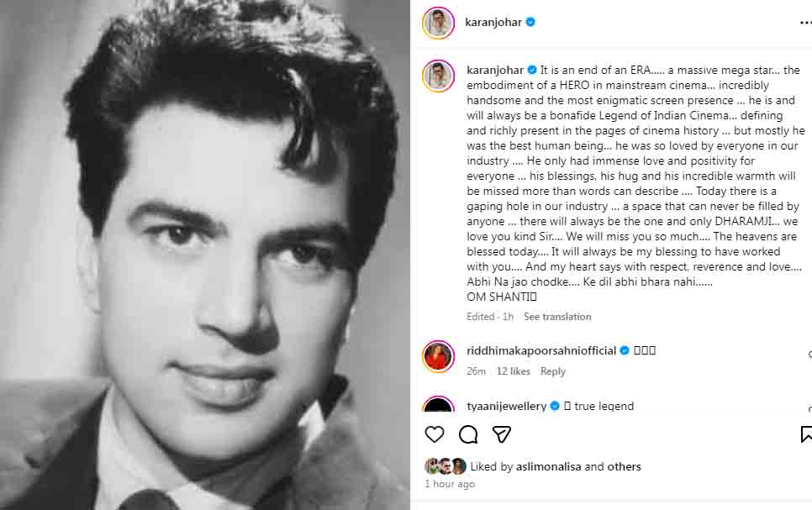Click karanjohar's profile picture in the header
The image size is (812, 510).
[437, 23]
